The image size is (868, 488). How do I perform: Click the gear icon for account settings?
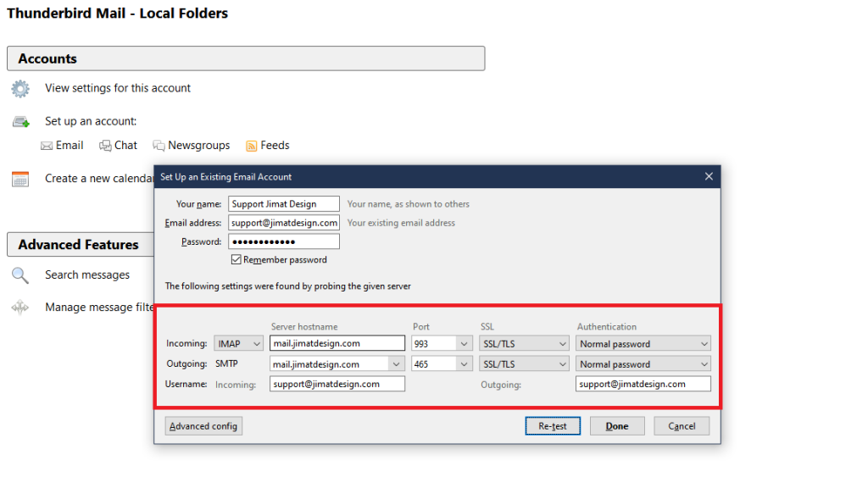coord(20,88)
